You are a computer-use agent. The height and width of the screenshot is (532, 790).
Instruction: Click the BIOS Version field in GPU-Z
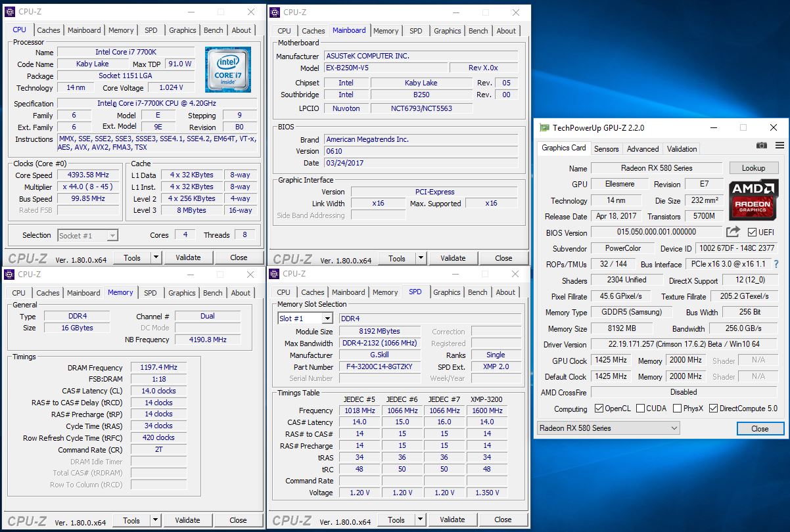pos(656,232)
